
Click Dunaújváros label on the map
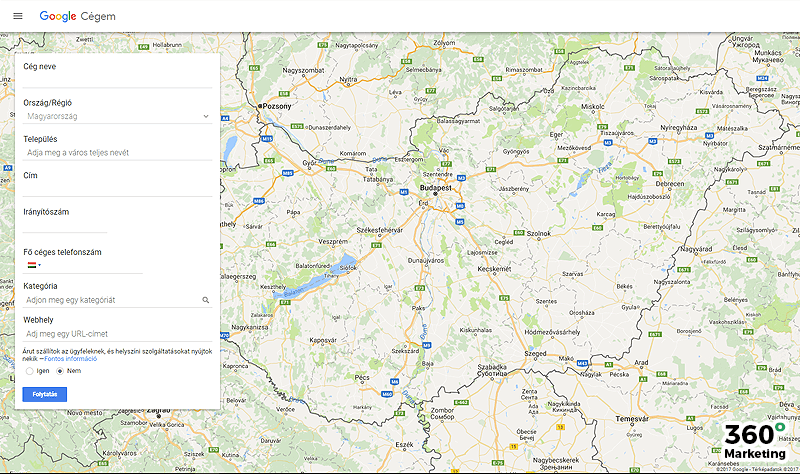pos(426,260)
